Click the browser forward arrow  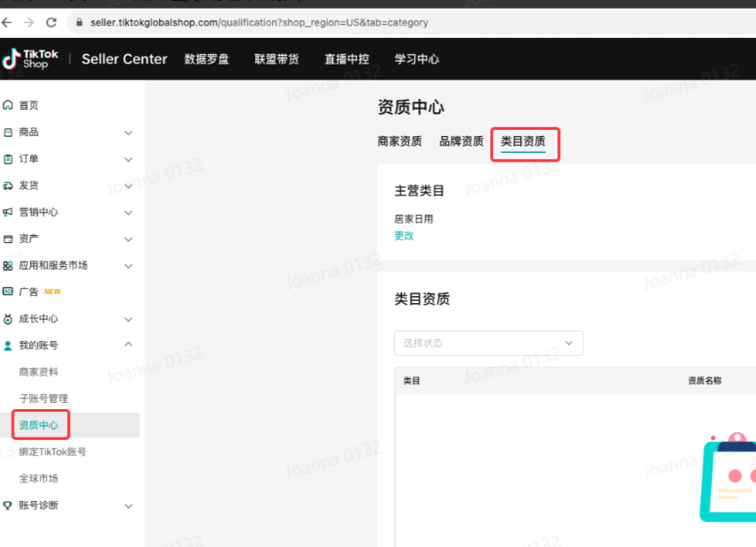tap(29, 22)
